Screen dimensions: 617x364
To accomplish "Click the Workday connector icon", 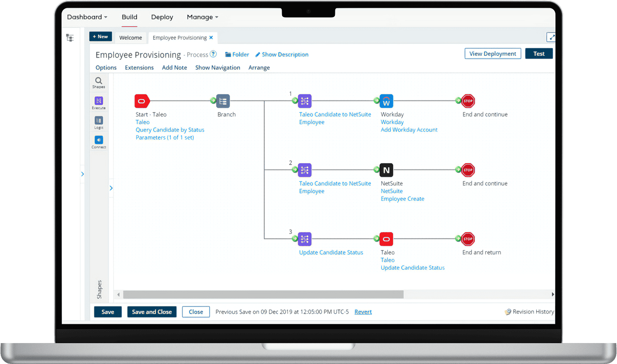I will click(386, 101).
